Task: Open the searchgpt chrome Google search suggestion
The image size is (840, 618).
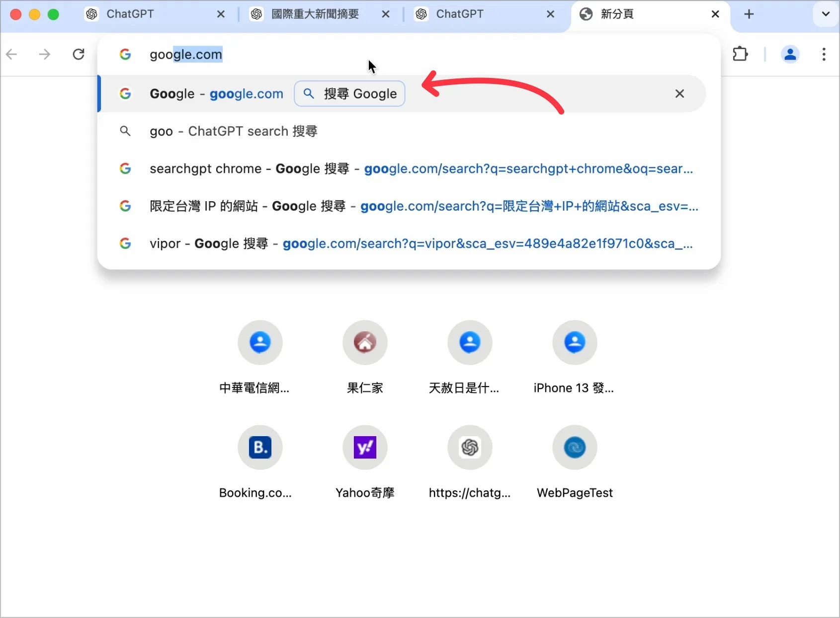Action: click(x=402, y=169)
